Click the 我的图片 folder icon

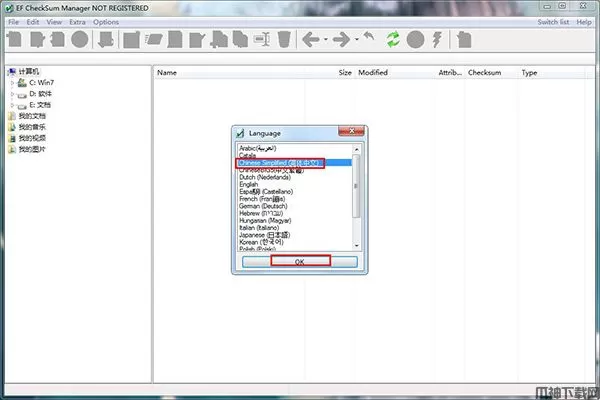point(12,149)
